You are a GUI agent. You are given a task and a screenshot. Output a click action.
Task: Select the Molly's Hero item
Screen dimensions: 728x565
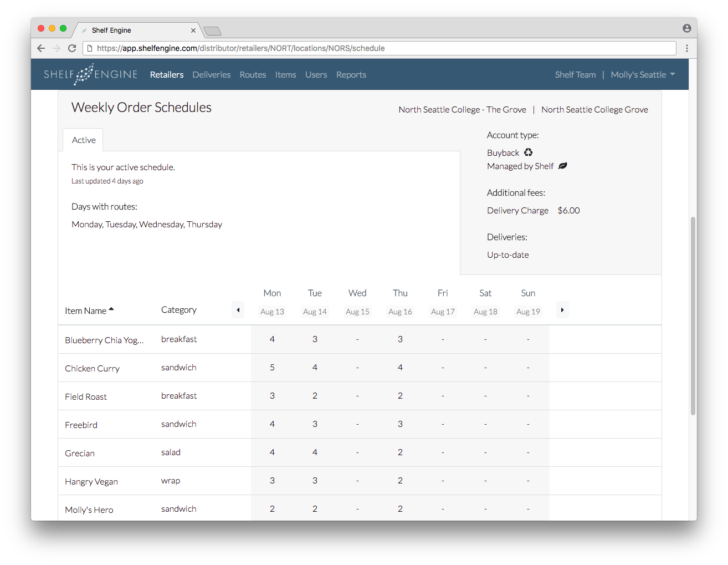point(89,510)
